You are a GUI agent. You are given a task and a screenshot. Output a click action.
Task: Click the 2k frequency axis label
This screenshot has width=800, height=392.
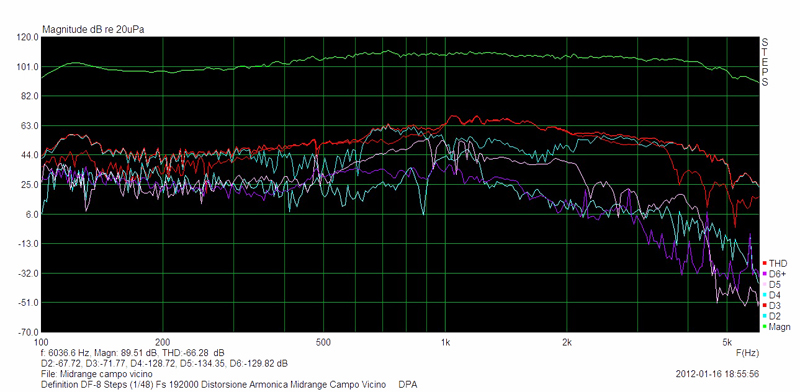point(566,342)
